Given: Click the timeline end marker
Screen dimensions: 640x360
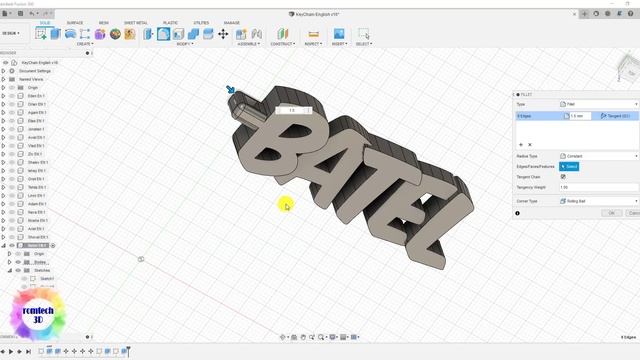Looking at the screenshot, I should click(128, 351).
